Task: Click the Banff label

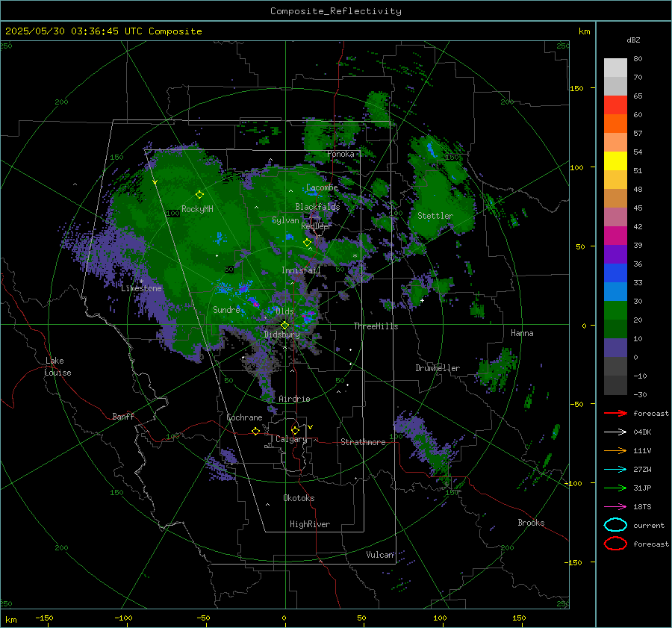Action: 123,416
